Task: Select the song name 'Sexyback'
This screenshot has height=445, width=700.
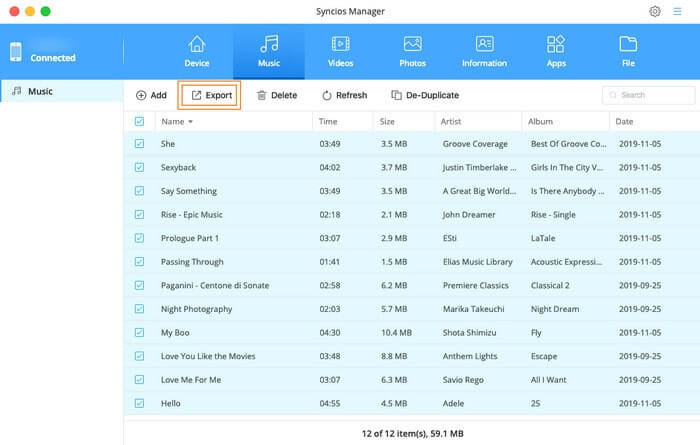Action: 178,167
